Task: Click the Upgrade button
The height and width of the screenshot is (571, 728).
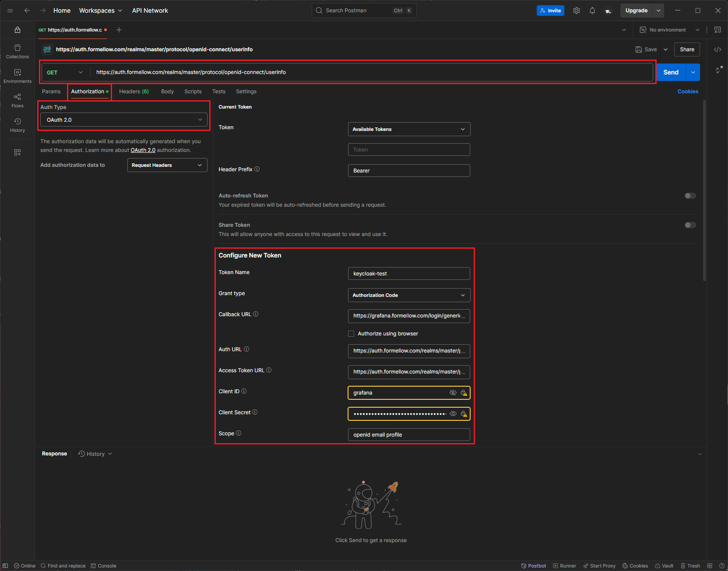Action: 636,11
